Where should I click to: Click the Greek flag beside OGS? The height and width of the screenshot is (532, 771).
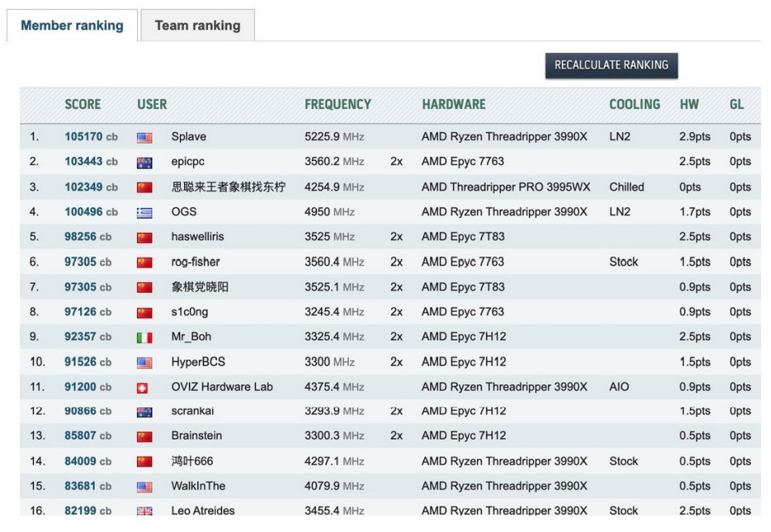click(x=144, y=213)
